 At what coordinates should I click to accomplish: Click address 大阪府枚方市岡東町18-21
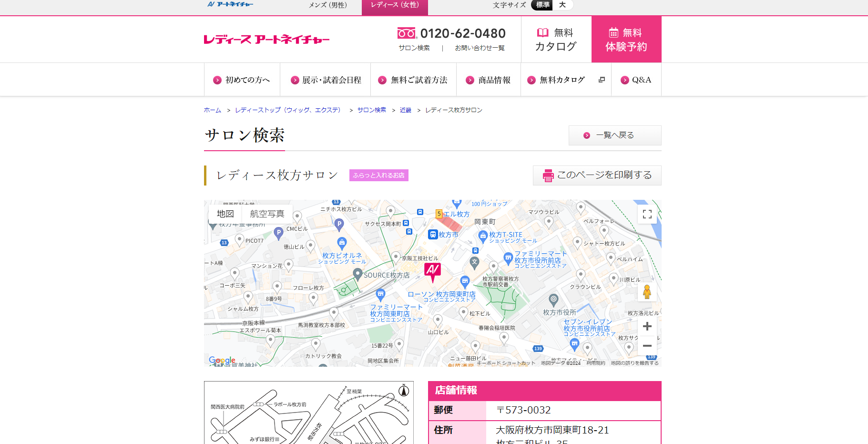click(x=552, y=430)
